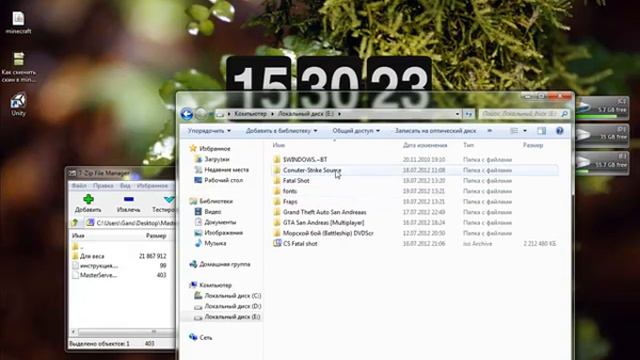Image resolution: width=640 pixels, height=360 pixels.
Task: Open the Упорядочить dropdown menu
Action: click(x=209, y=131)
